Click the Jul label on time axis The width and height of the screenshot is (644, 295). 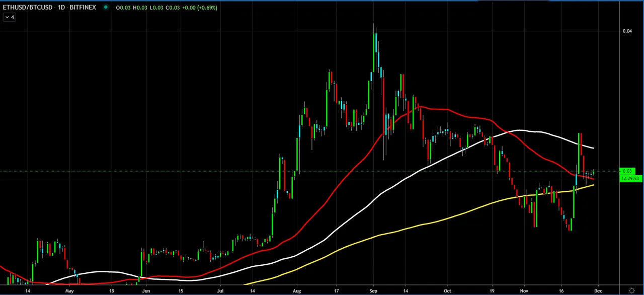[x=220, y=290]
